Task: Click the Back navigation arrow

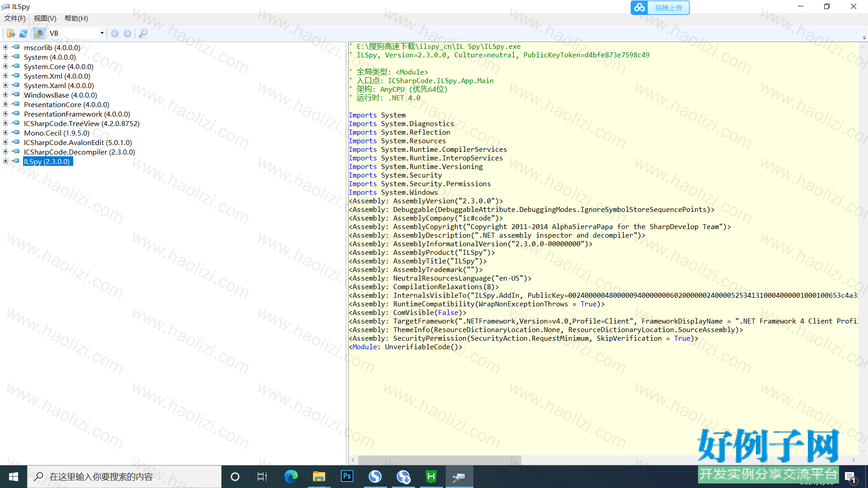Action: 115,33
